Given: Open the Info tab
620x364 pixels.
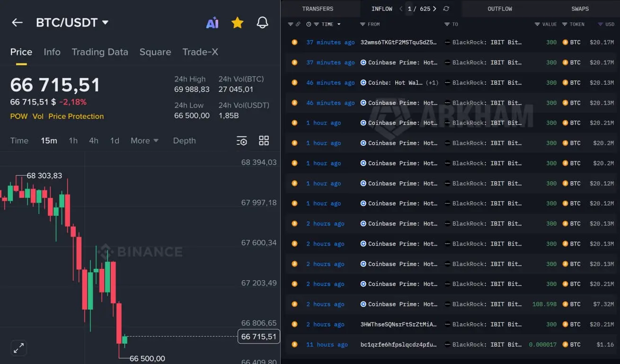Looking at the screenshot, I should click(x=52, y=52).
